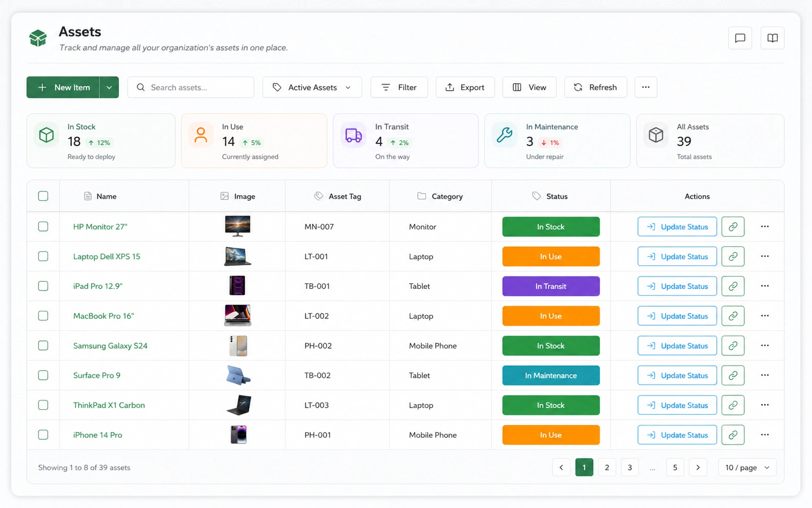The width and height of the screenshot is (812, 508).
Task: Expand the New Item dropdown arrow
Action: (109, 87)
